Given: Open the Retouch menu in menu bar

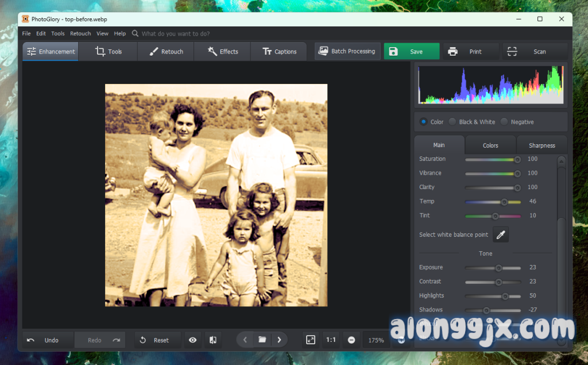Looking at the screenshot, I should [x=80, y=33].
